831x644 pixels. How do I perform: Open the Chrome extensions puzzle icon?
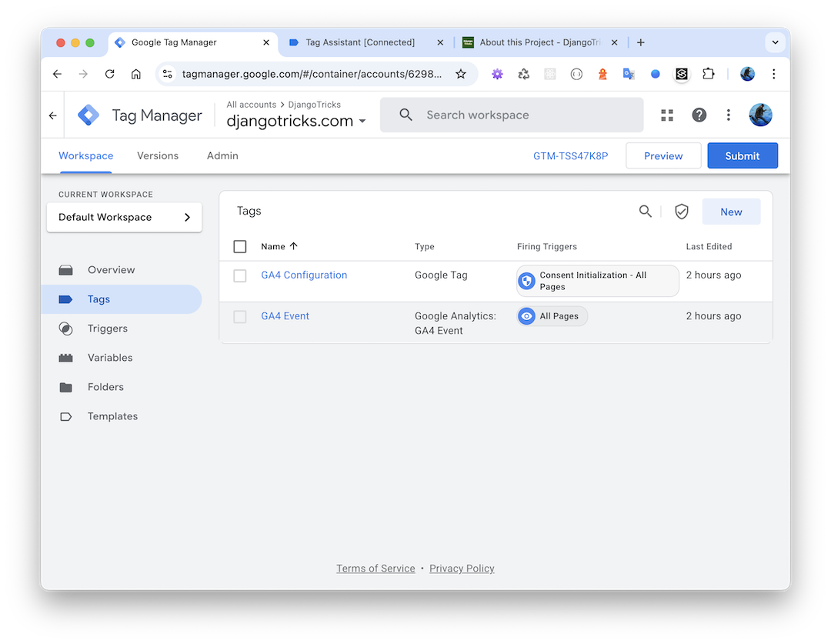click(x=709, y=74)
